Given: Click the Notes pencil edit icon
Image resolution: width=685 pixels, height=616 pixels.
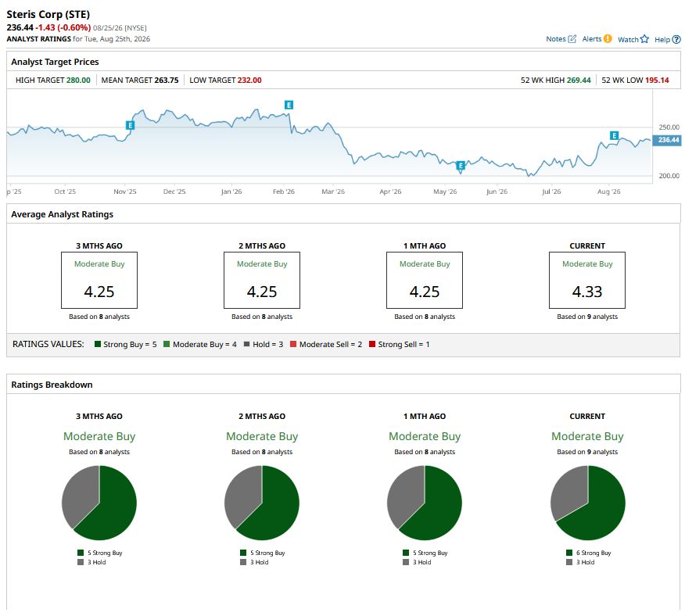Looking at the screenshot, I should [572, 39].
